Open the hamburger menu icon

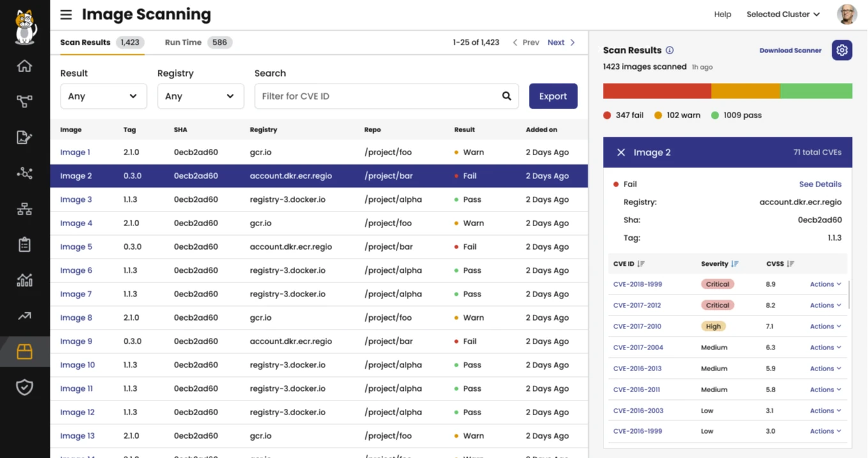(66, 14)
